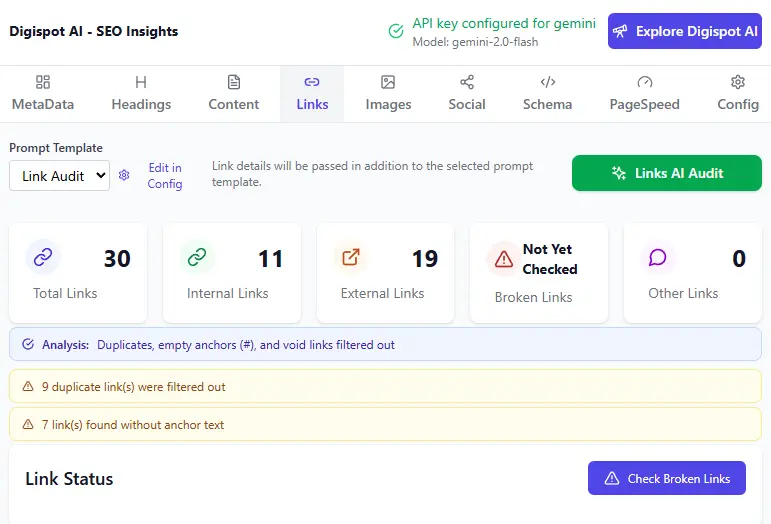Select the Links tab

pyautogui.click(x=312, y=94)
